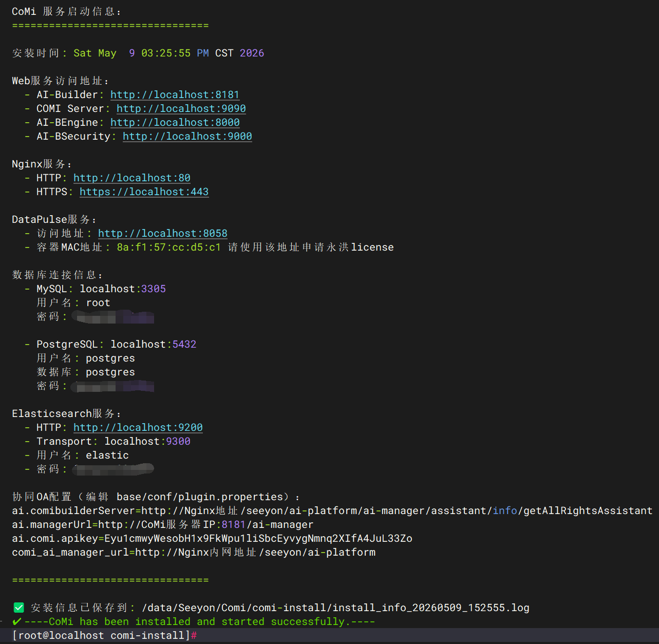Click the "PostgreSQL" database label
Screen dimensions: 659x644
67,344
